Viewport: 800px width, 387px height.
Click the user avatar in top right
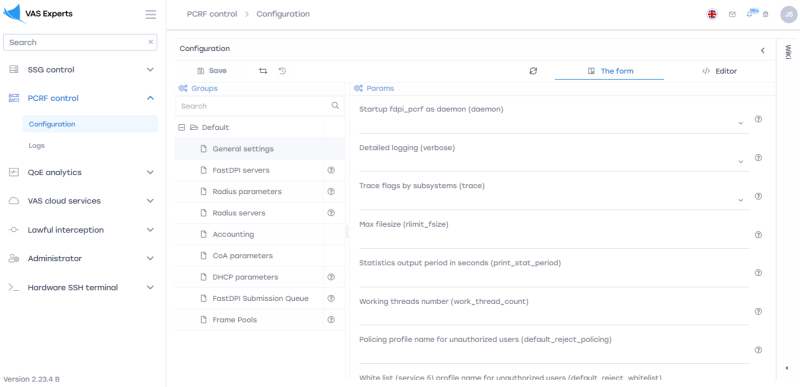pyautogui.click(x=788, y=14)
